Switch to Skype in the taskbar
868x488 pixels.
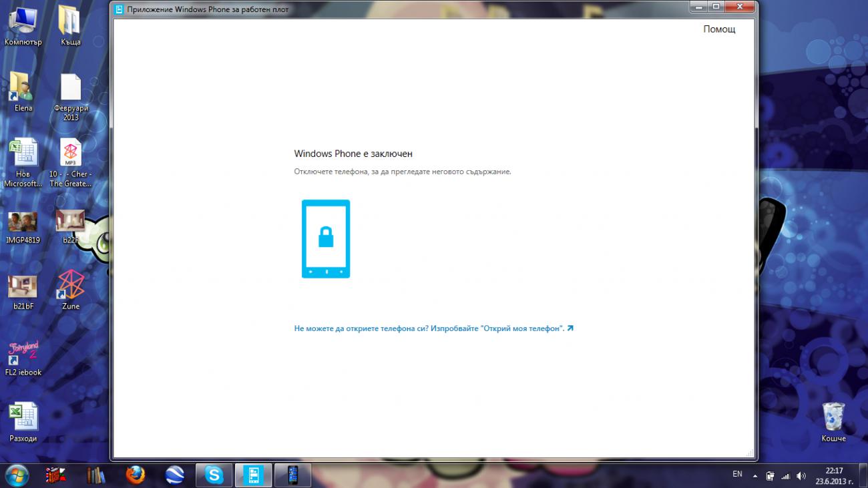(214, 475)
